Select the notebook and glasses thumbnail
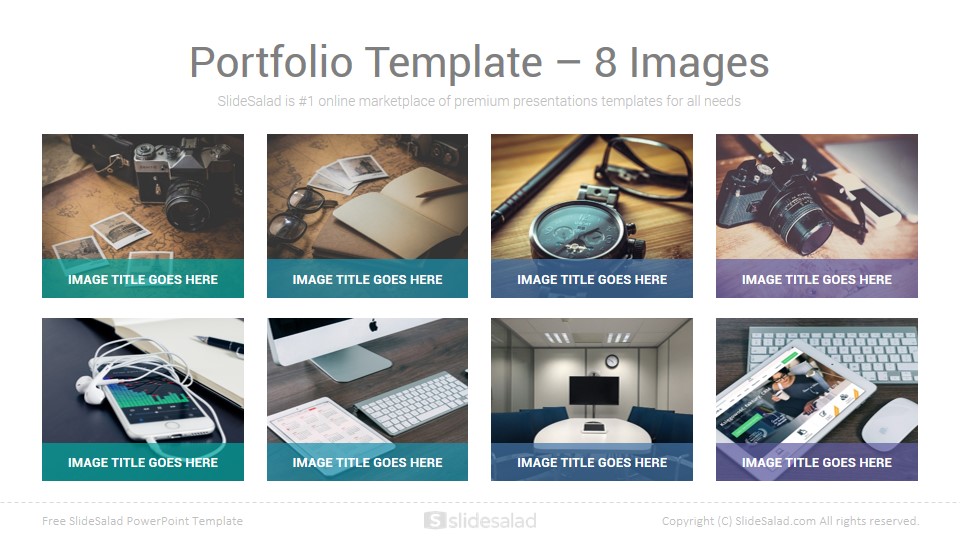The height and width of the screenshot is (540, 960). (367, 197)
